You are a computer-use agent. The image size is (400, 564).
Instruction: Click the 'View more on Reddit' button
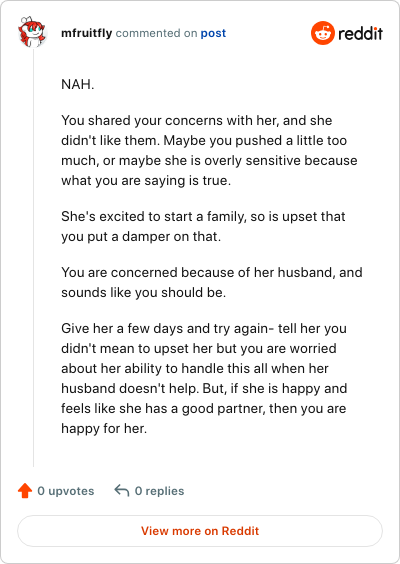pos(200,531)
